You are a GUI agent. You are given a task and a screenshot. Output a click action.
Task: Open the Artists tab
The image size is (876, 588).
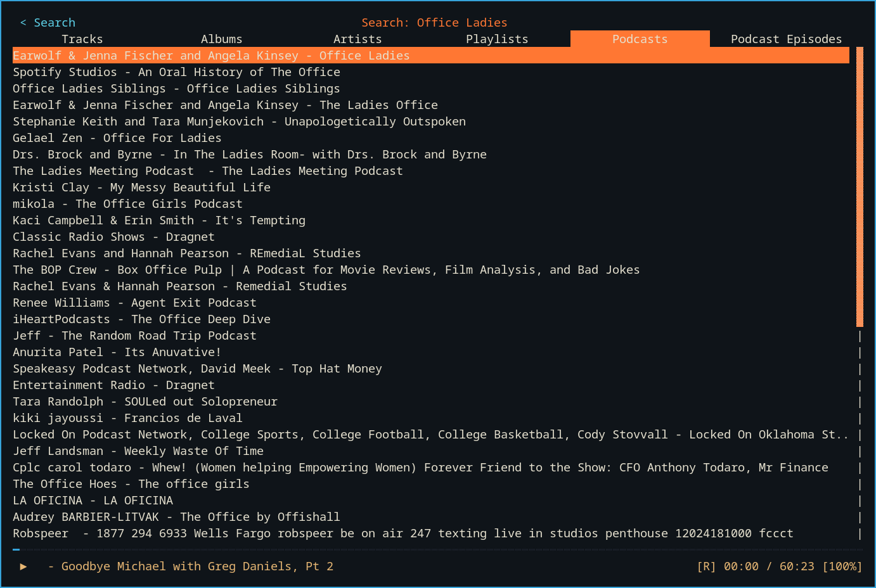357,39
